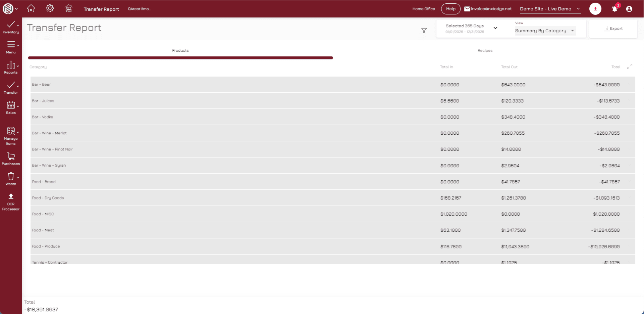Open the Inventory sidebar icon
The width and height of the screenshot is (644, 314).
(x=11, y=24)
